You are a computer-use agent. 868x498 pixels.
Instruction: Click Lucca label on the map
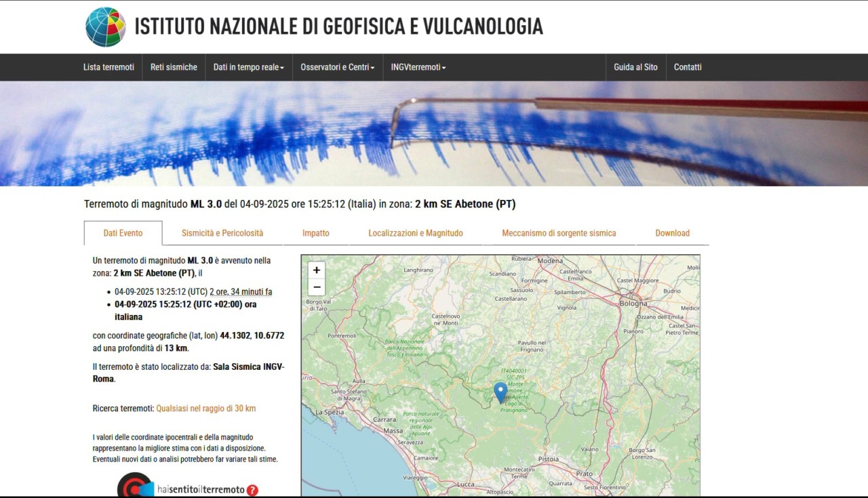coord(465,484)
